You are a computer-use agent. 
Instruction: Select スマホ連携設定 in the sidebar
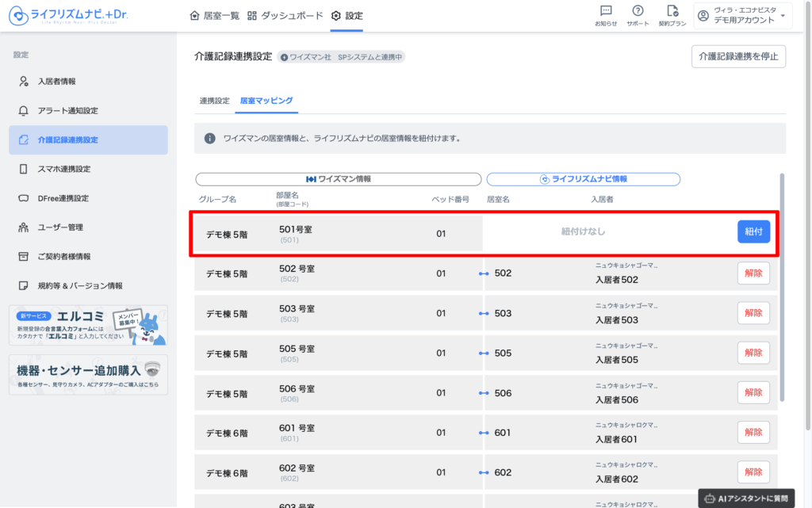click(64, 170)
